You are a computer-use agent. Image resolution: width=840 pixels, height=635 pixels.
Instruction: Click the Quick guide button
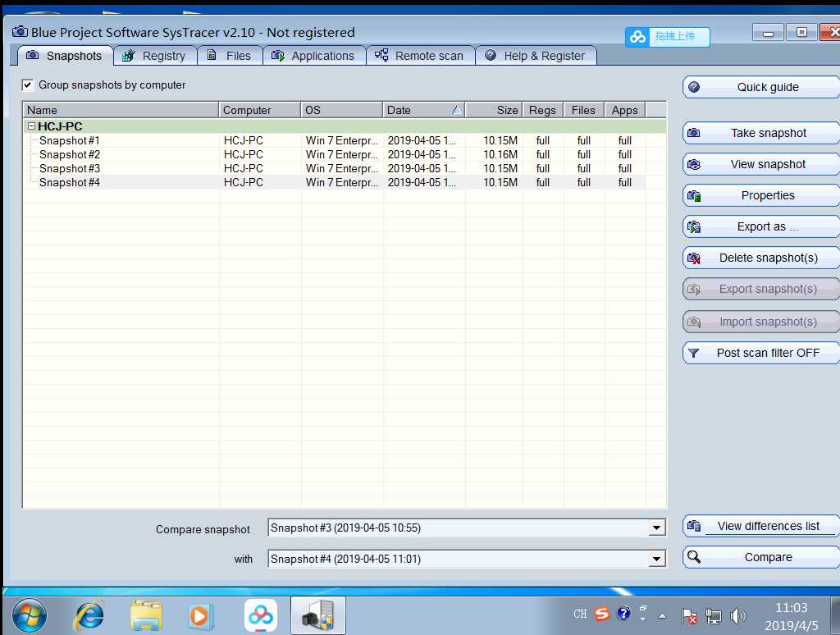pyautogui.click(x=761, y=87)
